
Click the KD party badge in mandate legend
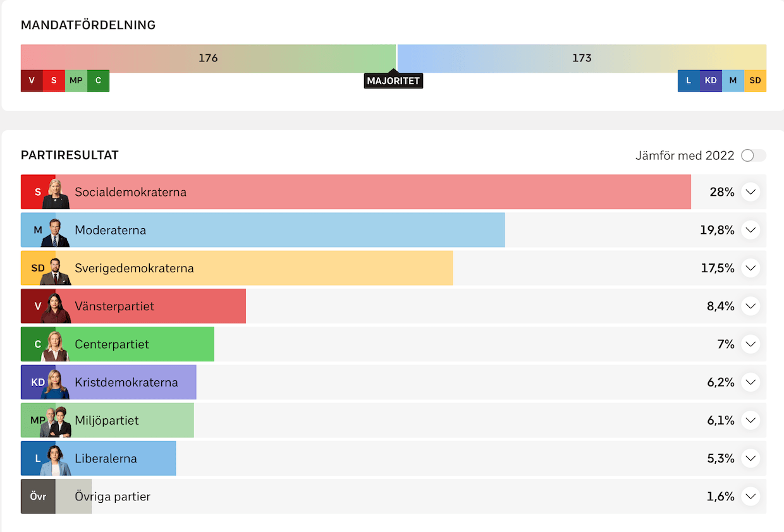(711, 81)
